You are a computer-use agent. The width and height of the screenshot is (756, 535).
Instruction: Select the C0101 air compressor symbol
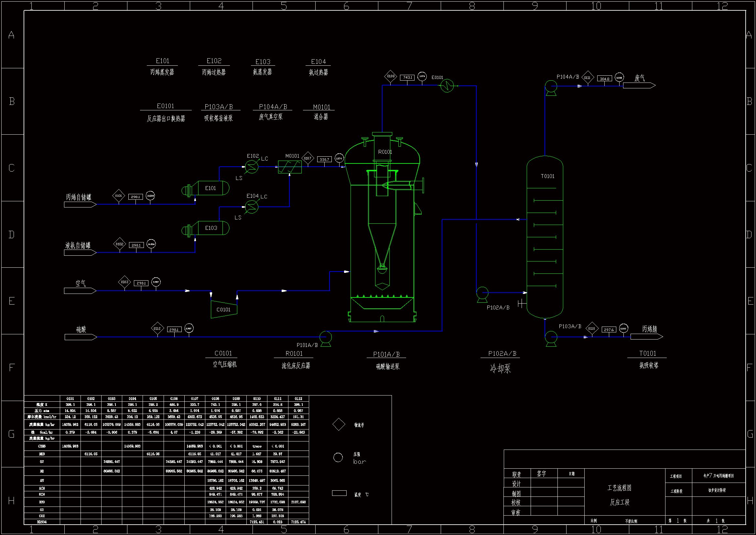pos(224,309)
